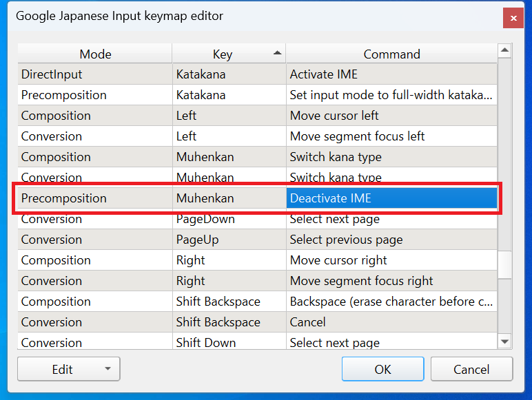Select Composition mode in Move cursor right row
Screen dimensions: 532x400
95,260
